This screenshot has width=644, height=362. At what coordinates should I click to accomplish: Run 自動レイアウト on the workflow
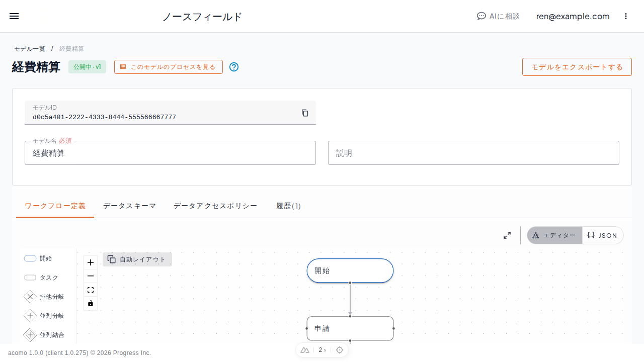tap(137, 259)
